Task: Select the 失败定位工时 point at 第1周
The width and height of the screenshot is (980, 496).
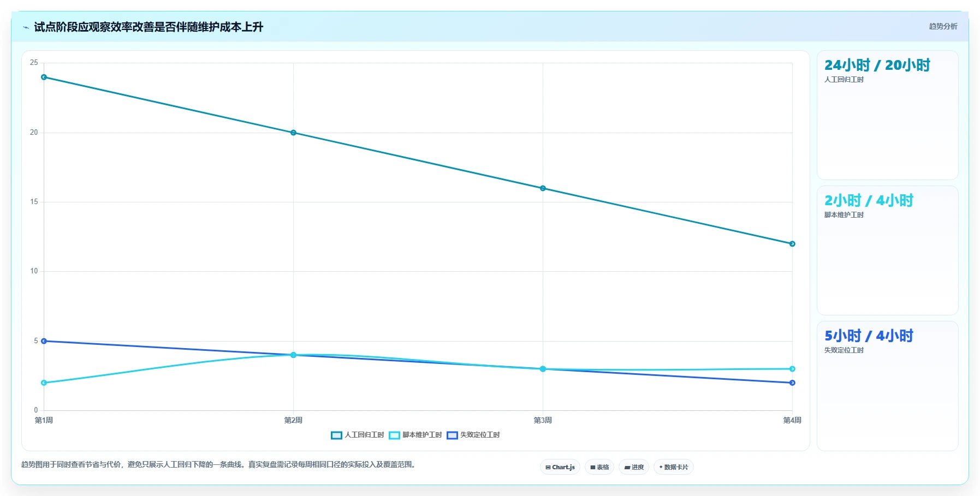Action: (x=44, y=341)
